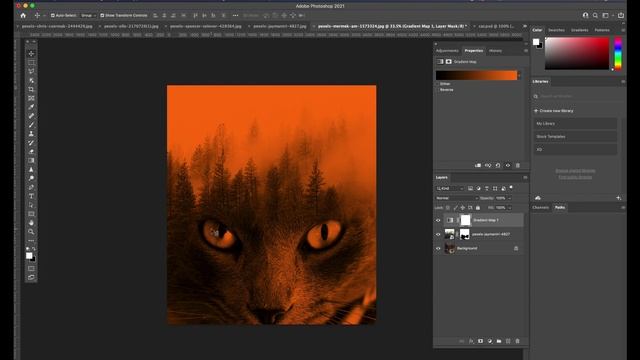The width and height of the screenshot is (640, 360).
Task: Click the hue slider in Color panel
Action: pos(618,53)
